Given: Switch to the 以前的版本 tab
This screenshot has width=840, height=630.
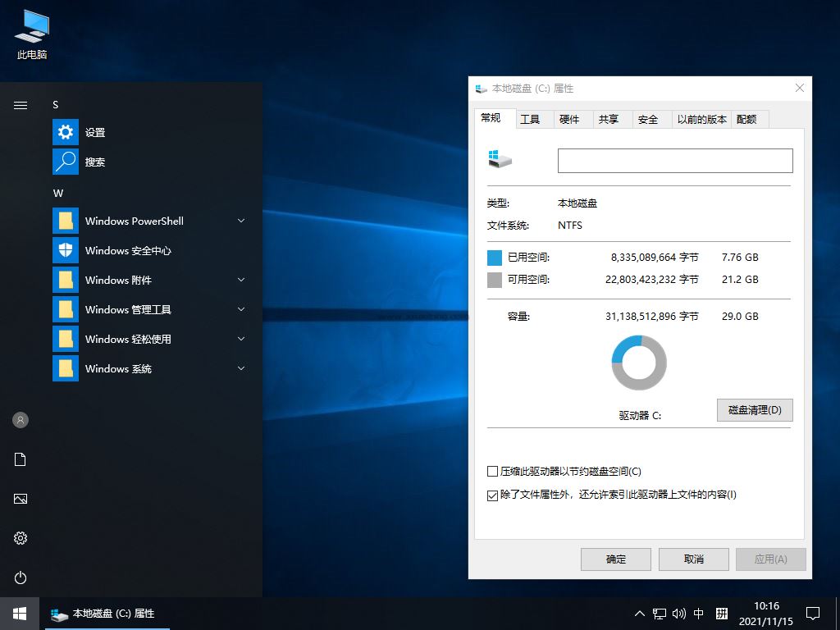Looking at the screenshot, I should click(x=702, y=120).
